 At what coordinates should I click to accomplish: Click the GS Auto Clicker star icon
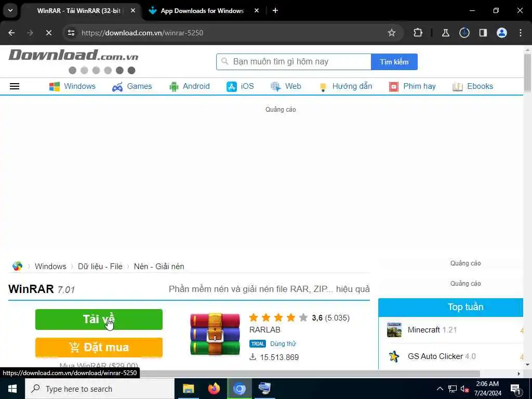(x=394, y=356)
